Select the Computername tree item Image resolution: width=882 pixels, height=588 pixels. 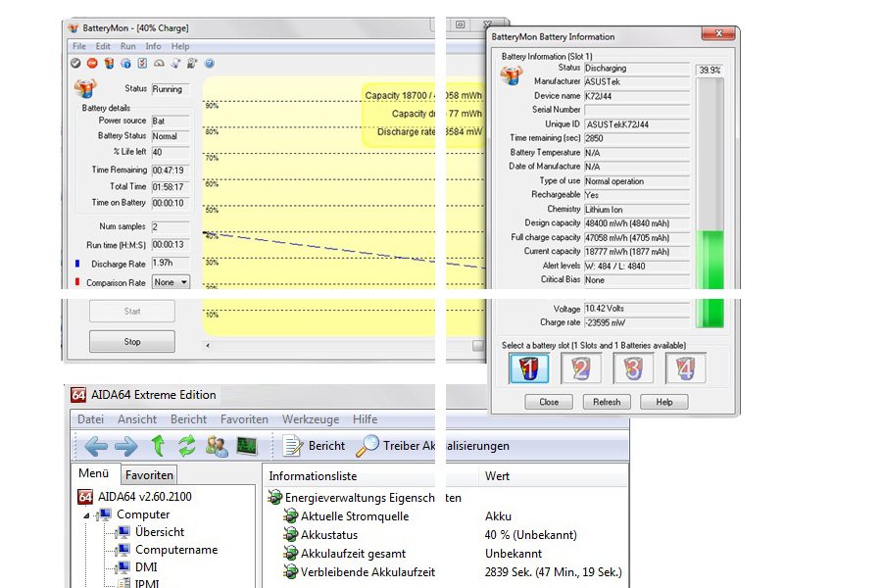click(x=176, y=550)
